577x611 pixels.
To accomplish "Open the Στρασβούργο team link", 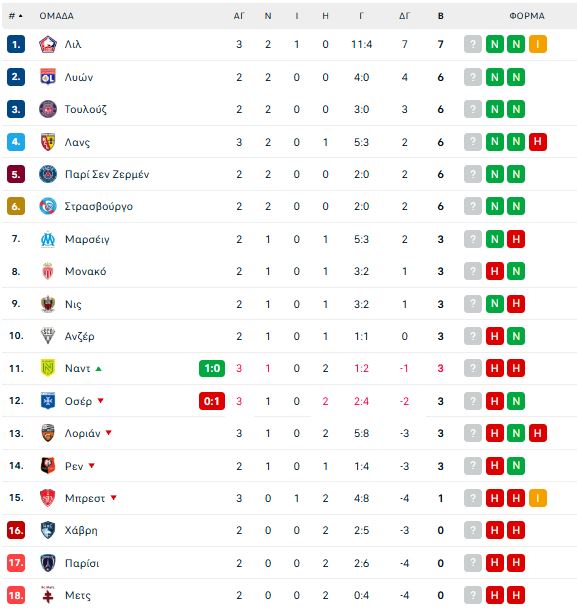I will pos(99,207).
